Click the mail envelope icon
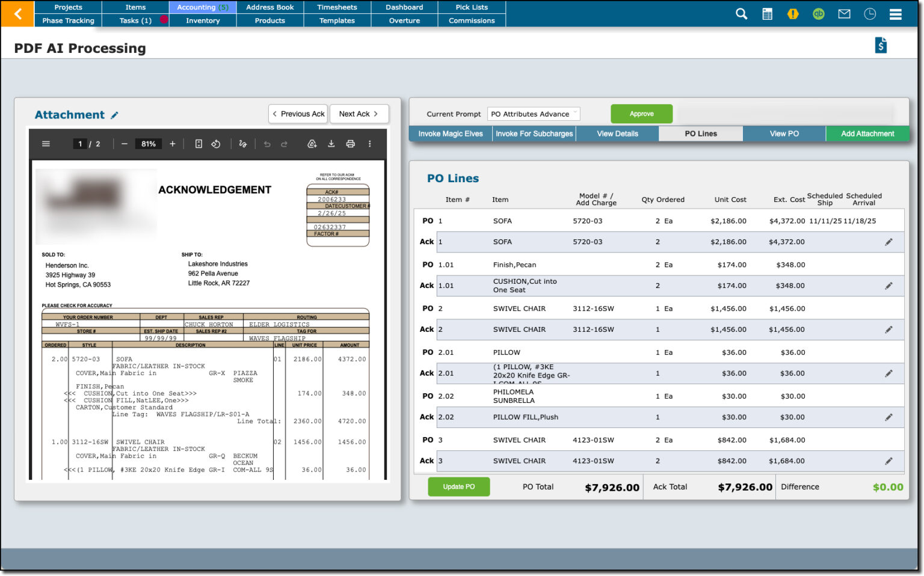924x576 pixels. click(844, 14)
